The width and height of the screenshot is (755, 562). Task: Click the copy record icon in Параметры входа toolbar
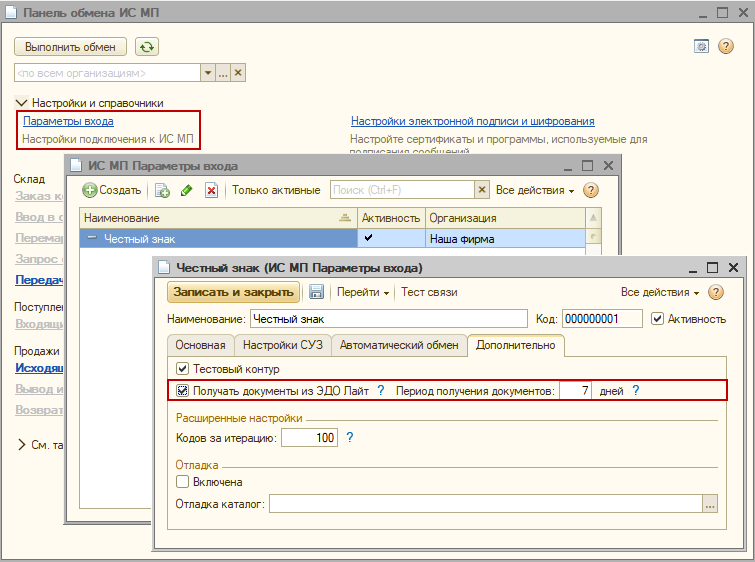(x=162, y=190)
